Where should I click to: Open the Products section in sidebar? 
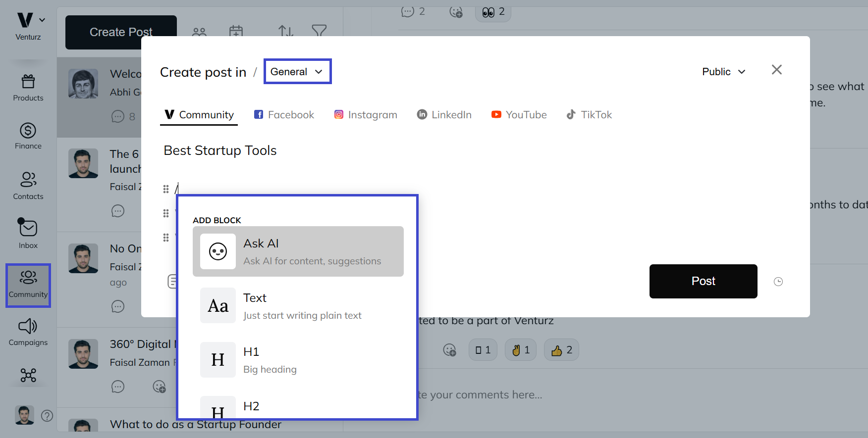pos(28,88)
